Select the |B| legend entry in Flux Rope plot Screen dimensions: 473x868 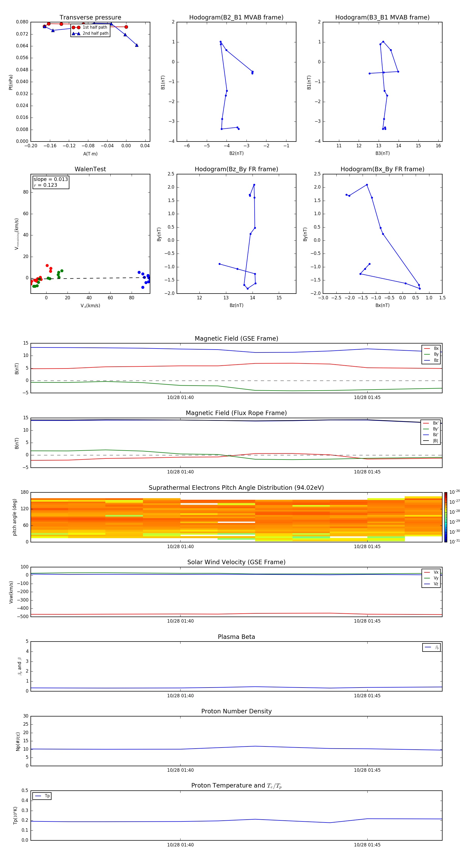(431, 441)
